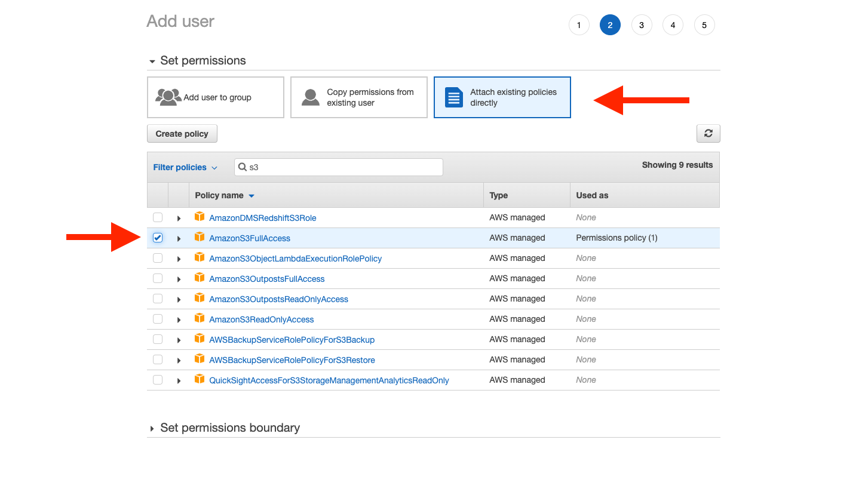This screenshot has width=868, height=495.
Task: Open the AmazonDMSRedshiftS3Role policy link
Action: point(263,218)
